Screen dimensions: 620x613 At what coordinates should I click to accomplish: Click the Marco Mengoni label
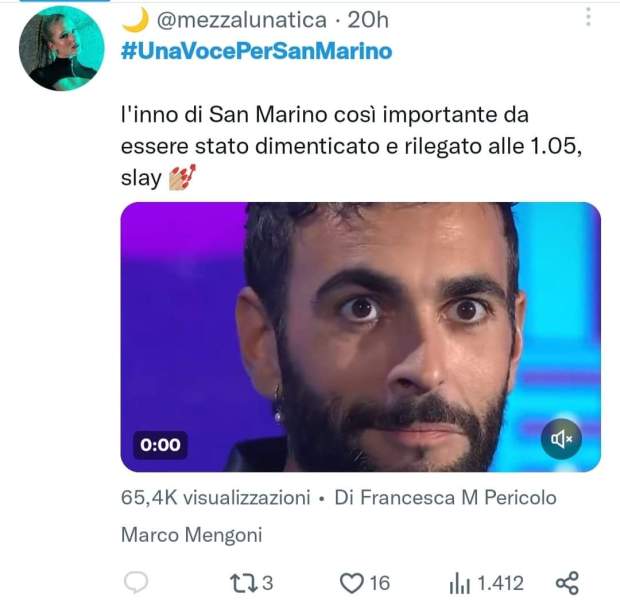click(191, 535)
